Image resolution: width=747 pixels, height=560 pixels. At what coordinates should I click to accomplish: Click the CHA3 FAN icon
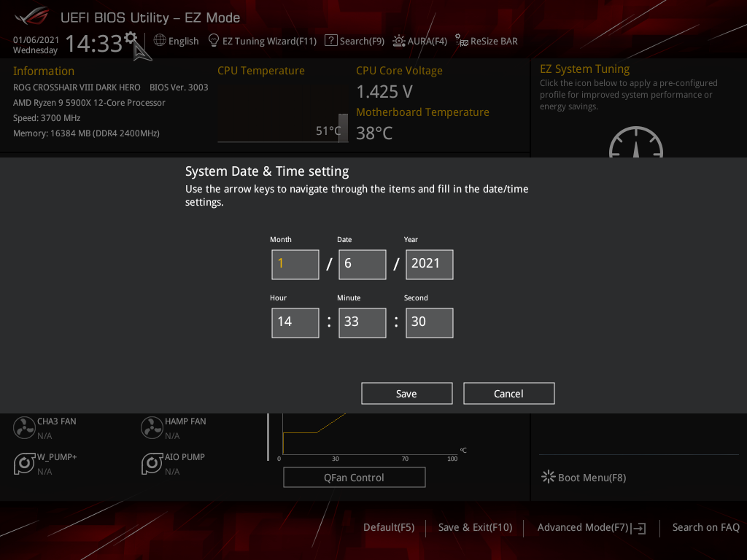coord(24,427)
